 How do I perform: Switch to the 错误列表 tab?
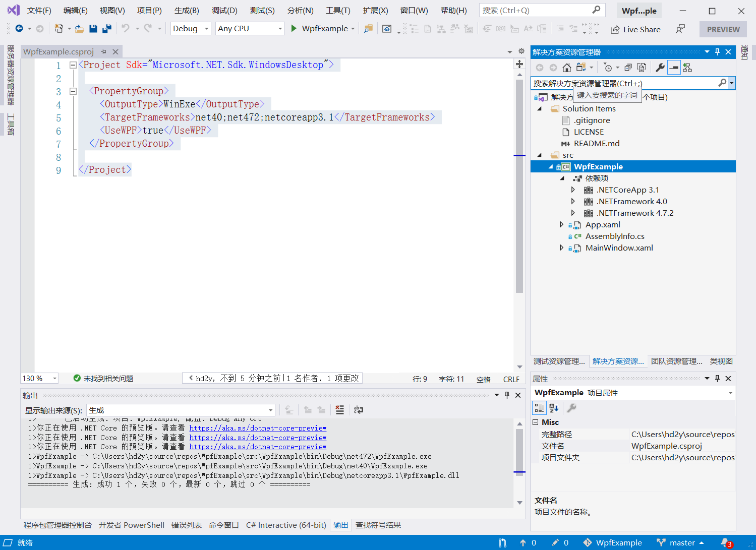point(187,525)
